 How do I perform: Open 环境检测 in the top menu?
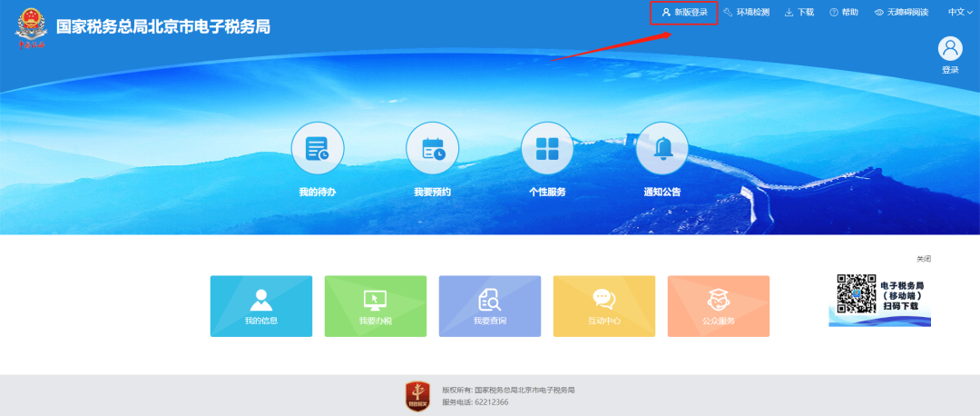[746, 13]
